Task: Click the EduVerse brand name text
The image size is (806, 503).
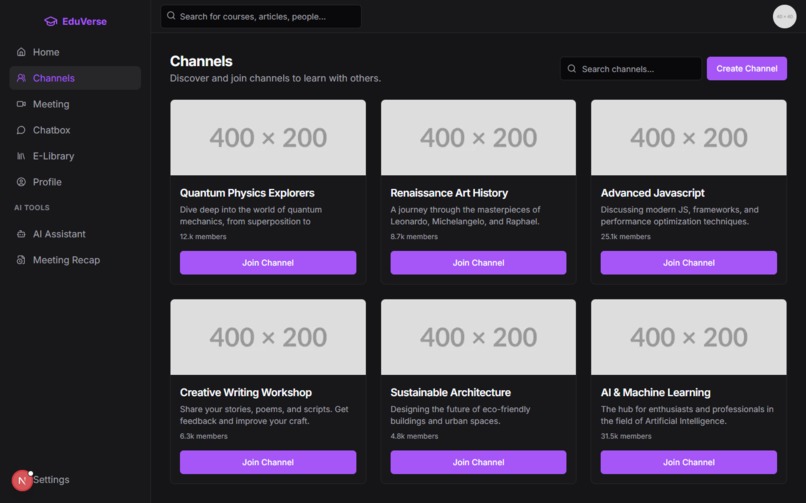Action: pos(84,22)
